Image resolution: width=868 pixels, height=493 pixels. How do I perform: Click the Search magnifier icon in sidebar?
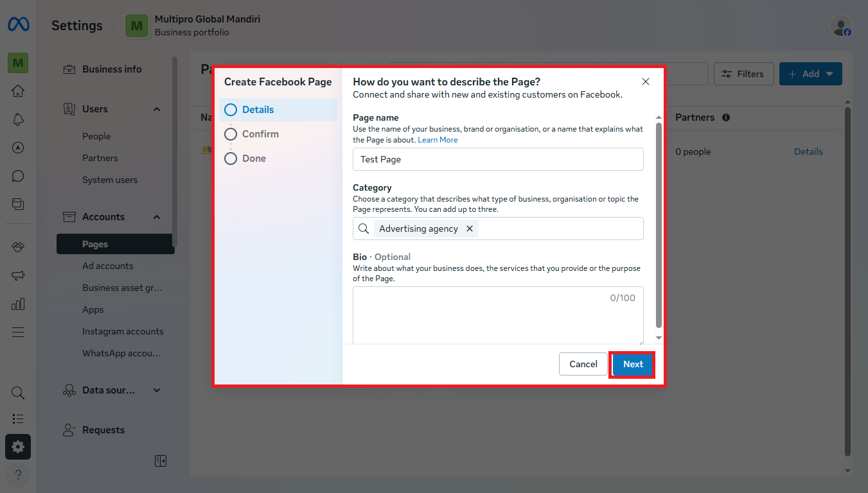coord(18,392)
